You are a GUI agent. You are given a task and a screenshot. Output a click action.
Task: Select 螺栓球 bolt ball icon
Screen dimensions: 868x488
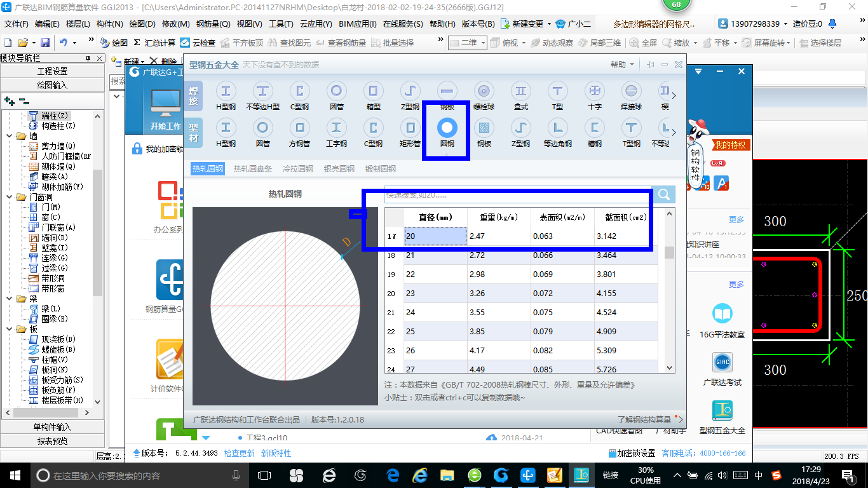[484, 96]
